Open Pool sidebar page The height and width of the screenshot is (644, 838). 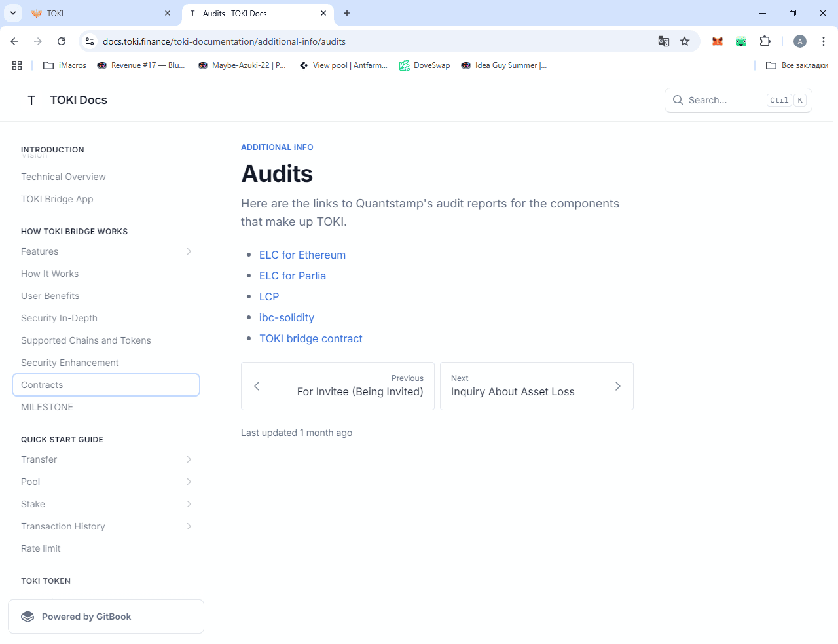30,482
